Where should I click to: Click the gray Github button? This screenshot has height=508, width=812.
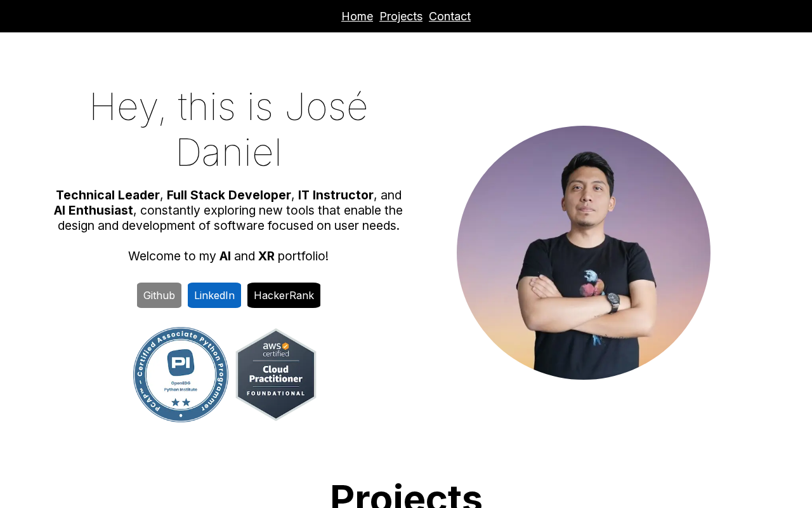[159, 295]
